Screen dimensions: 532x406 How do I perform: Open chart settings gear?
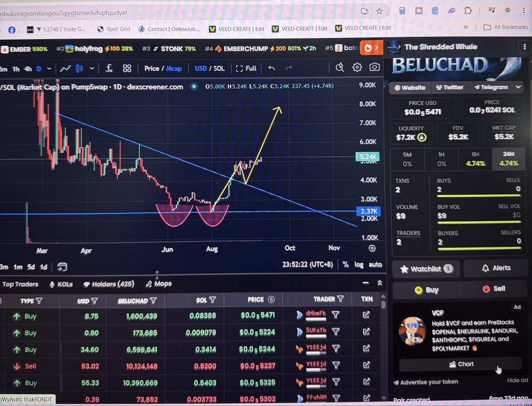(357, 67)
